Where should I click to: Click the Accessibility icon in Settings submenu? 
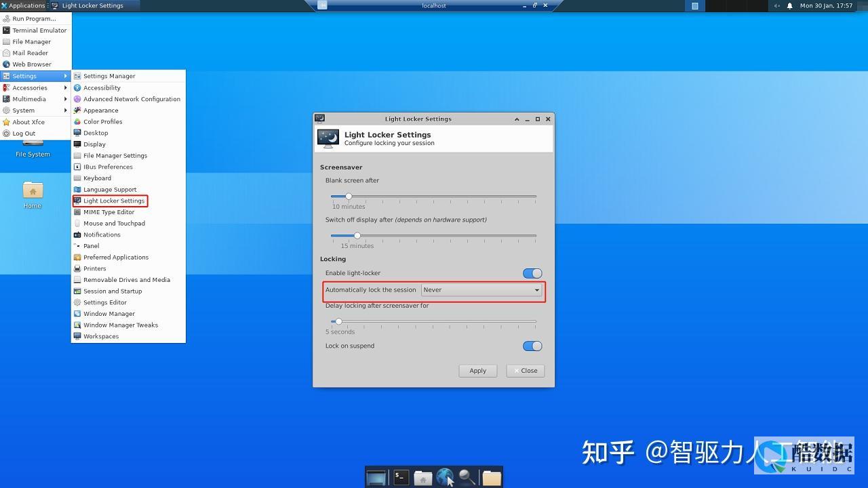[x=77, y=87]
